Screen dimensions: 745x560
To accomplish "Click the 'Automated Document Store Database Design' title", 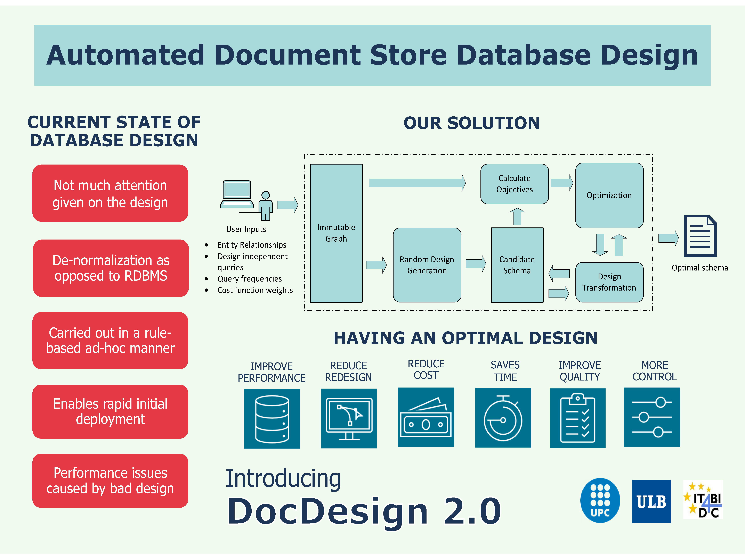I will pyautogui.click(x=372, y=55).
